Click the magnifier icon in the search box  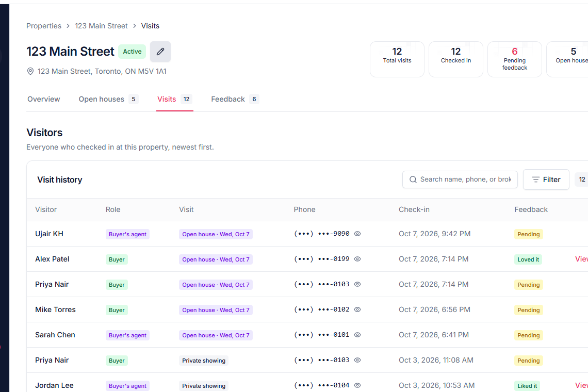413,179
